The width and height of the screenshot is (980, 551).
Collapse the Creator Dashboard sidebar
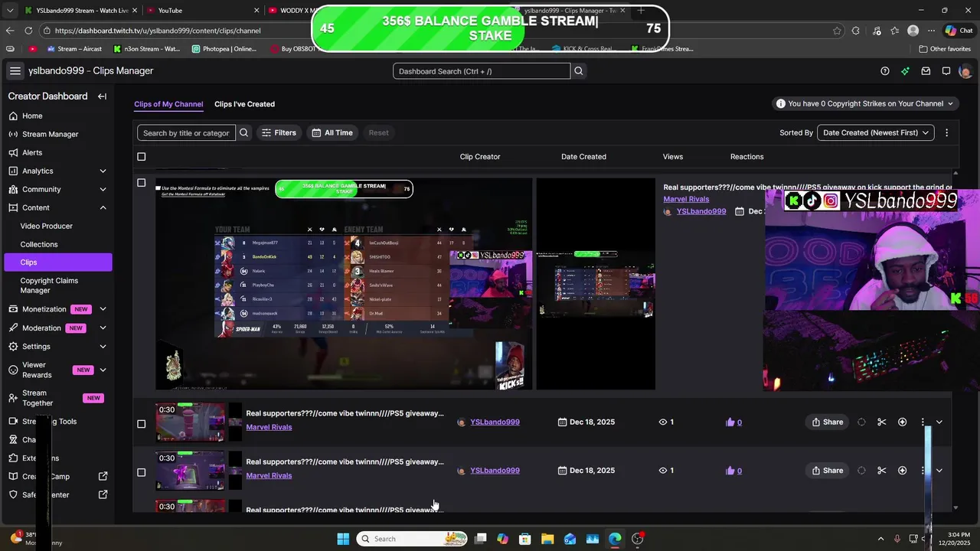102,96
